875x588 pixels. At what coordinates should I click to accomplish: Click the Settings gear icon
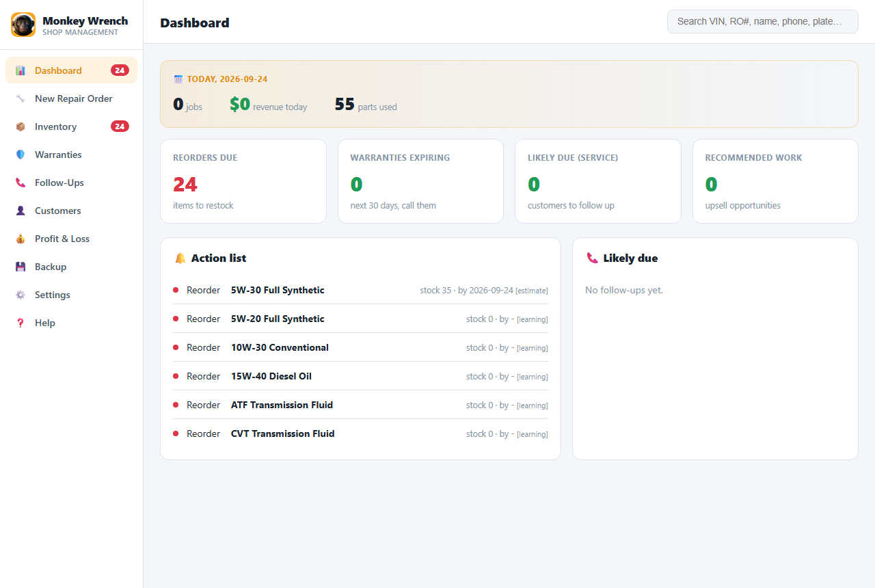(21, 295)
